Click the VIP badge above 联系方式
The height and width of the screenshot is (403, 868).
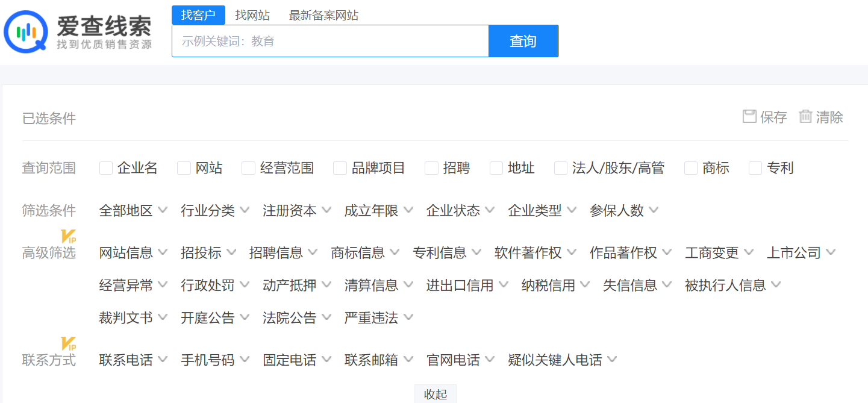coord(69,344)
